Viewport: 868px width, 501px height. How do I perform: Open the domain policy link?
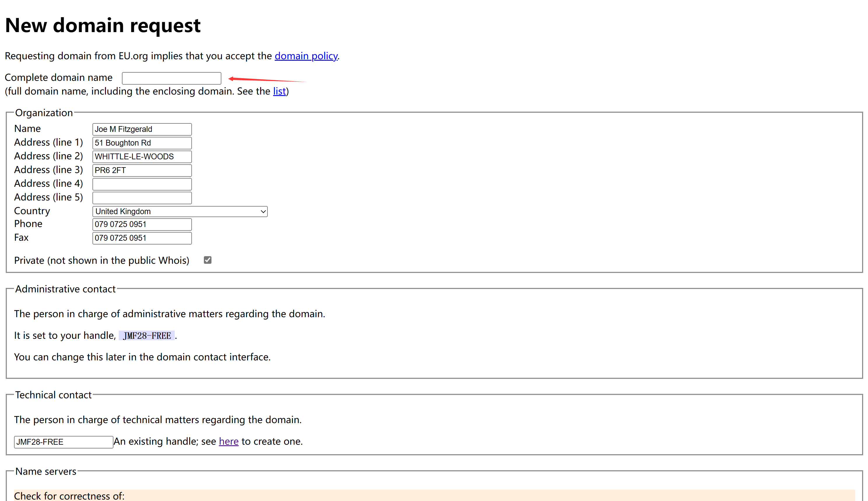tap(306, 56)
